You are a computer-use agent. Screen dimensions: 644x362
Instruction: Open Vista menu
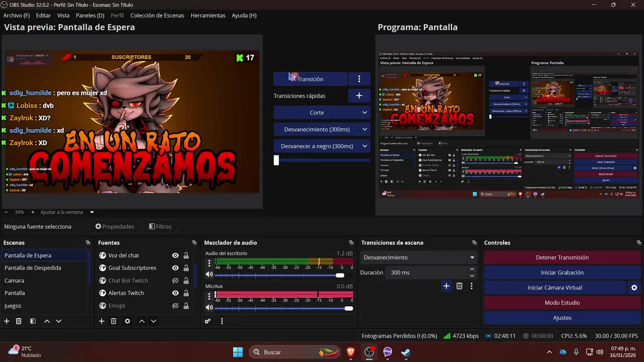pos(63,16)
